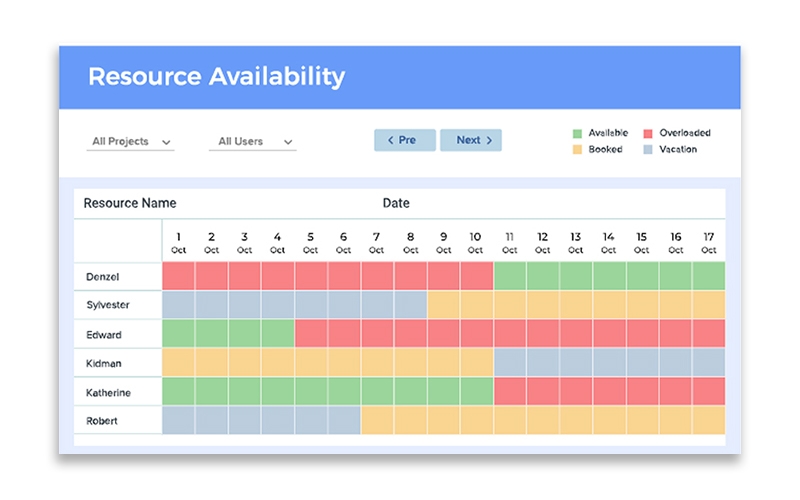Click the red Overloaded legend swatch
Image resolution: width=800 pixels, height=500 pixels.
648,133
